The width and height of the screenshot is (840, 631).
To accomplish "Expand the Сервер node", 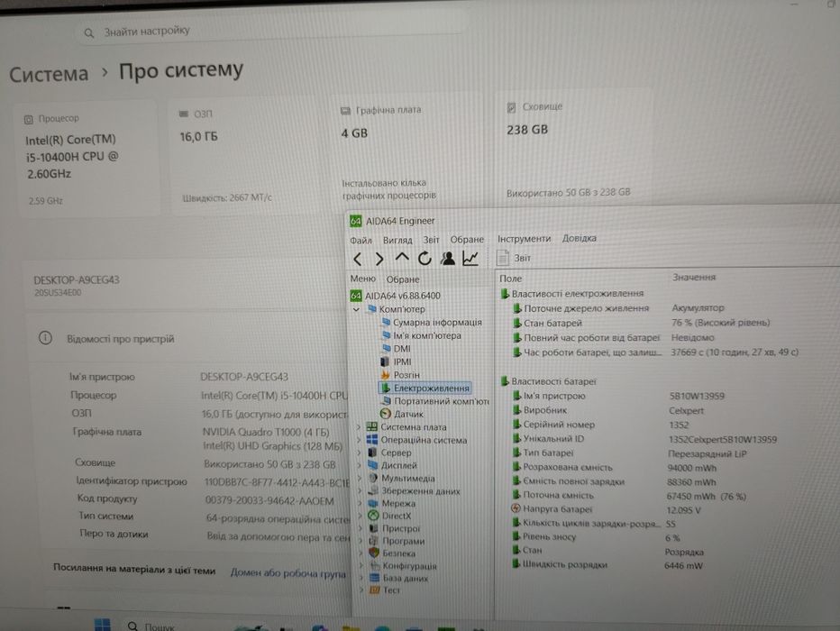I will [x=359, y=453].
